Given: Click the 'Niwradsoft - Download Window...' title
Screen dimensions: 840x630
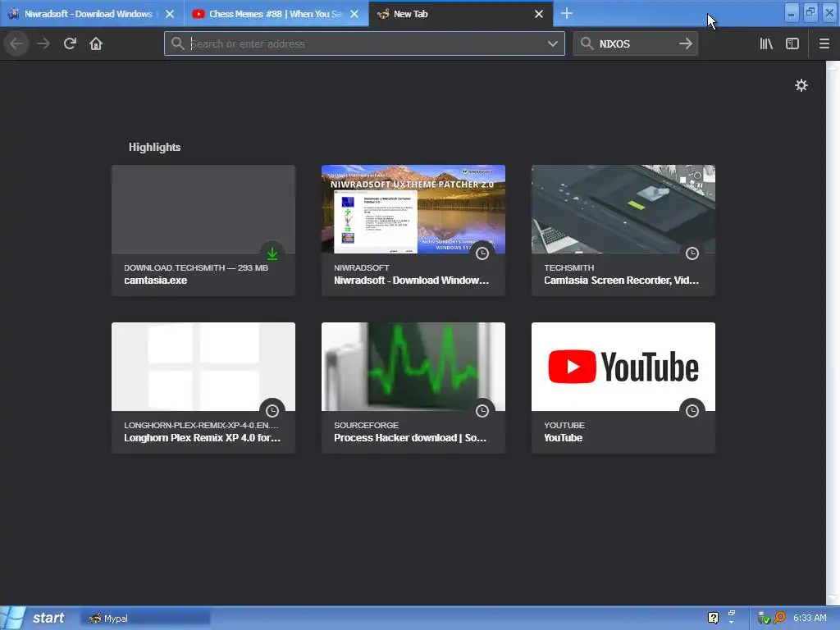Looking at the screenshot, I should point(411,281).
